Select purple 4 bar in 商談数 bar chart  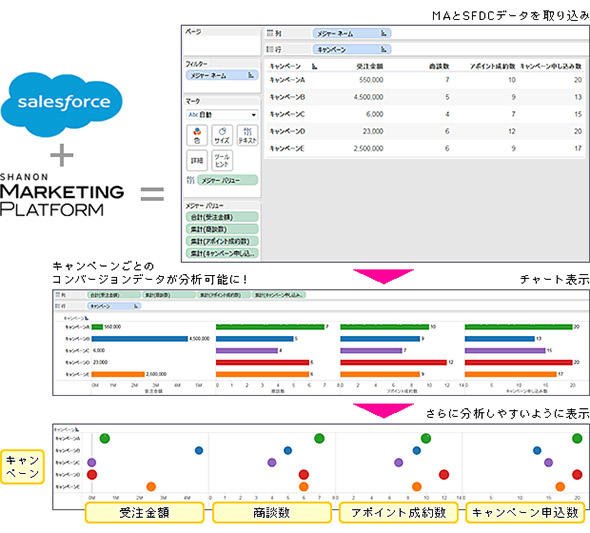pyautogui.click(x=247, y=350)
